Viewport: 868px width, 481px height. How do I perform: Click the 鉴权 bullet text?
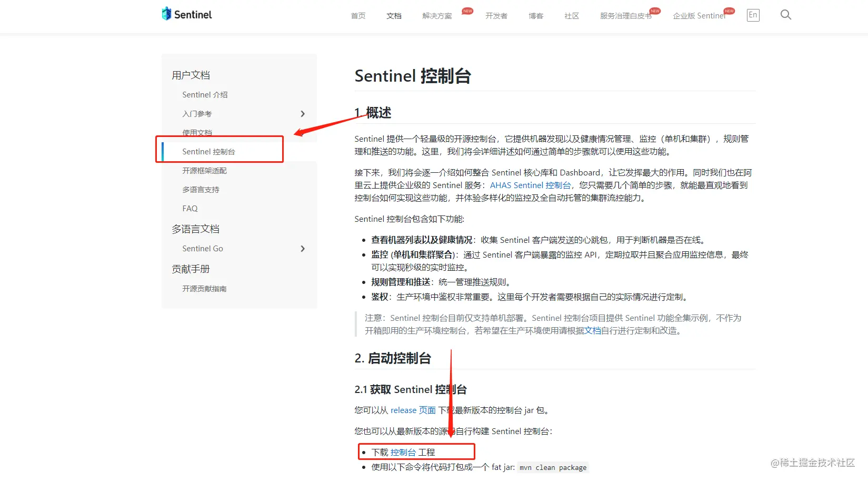(380, 297)
